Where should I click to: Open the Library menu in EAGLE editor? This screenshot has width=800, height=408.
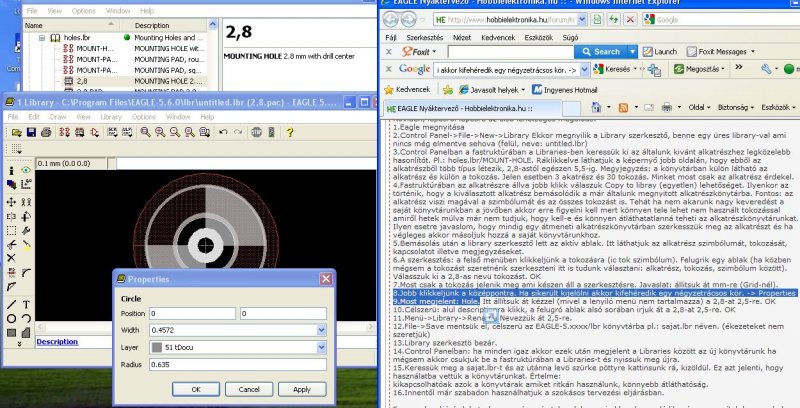[111, 117]
